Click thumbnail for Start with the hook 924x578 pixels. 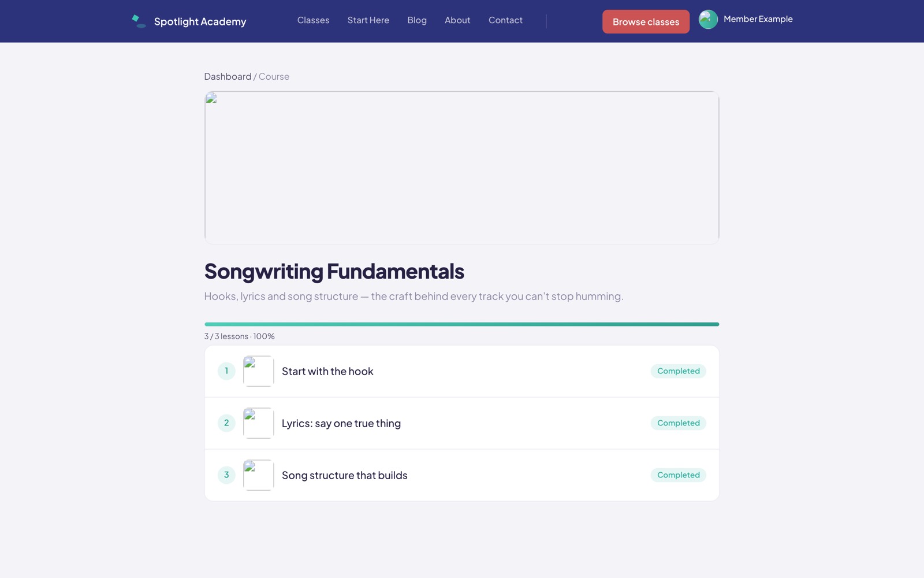[258, 371]
